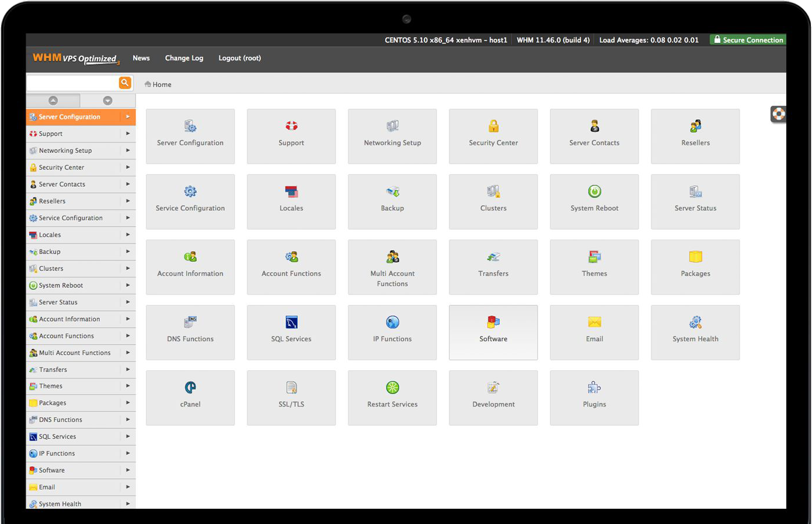Viewport: 812px width, 524px height.
Task: Open SSL/TLS certificate tile
Action: pyautogui.click(x=291, y=398)
